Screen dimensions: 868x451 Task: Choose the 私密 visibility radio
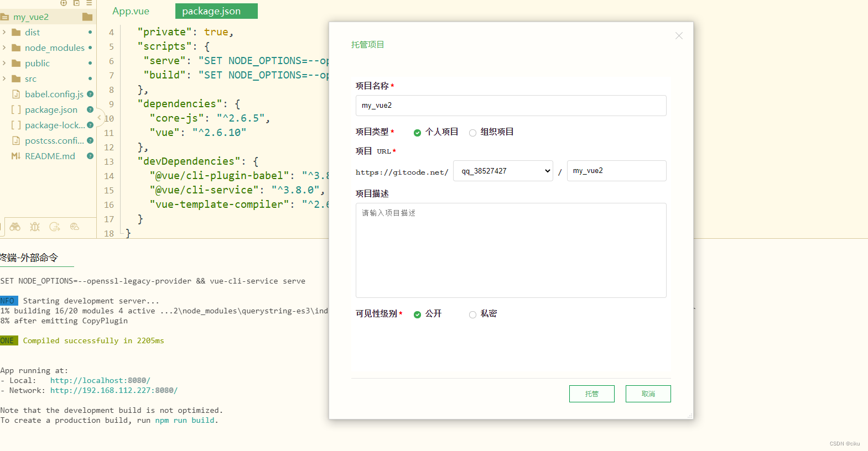tap(472, 314)
